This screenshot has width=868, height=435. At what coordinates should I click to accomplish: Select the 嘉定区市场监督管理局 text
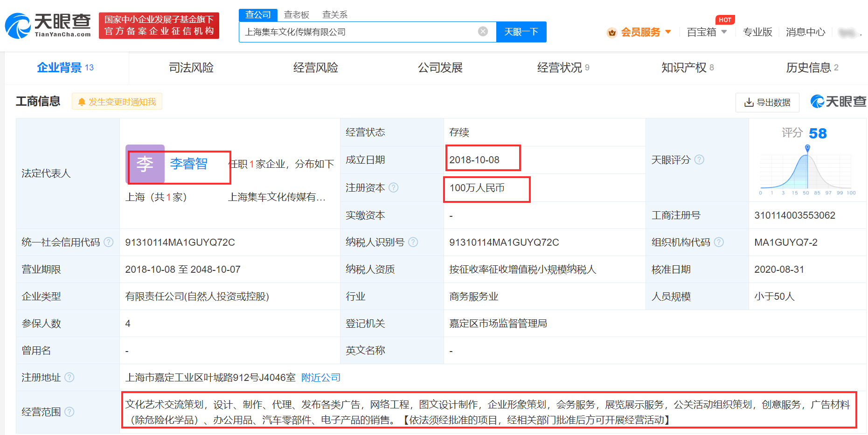(x=498, y=324)
